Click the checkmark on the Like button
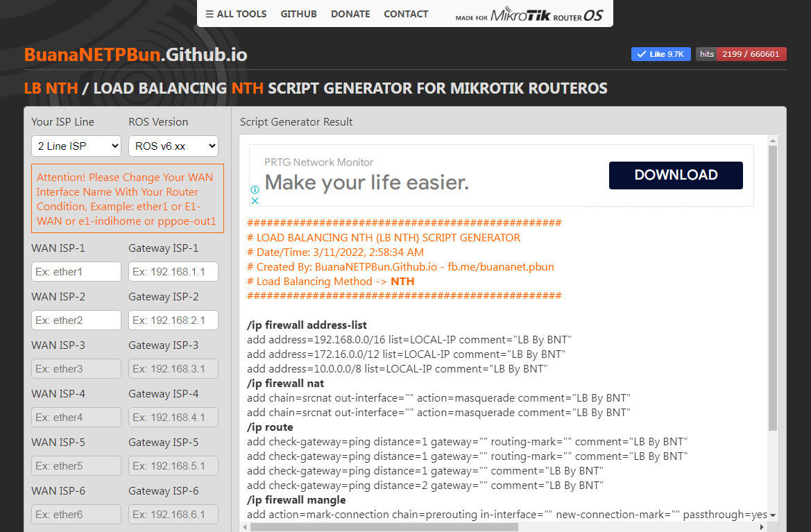 coord(642,53)
